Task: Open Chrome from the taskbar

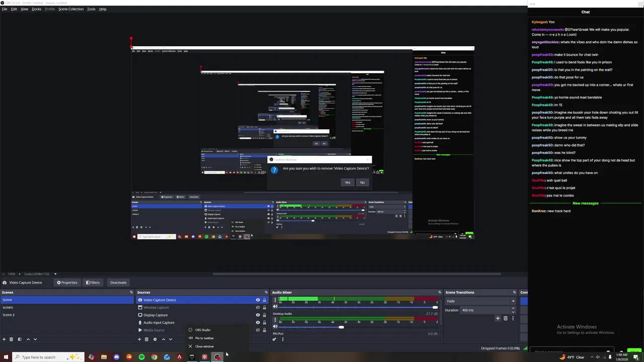Action: click(x=154, y=357)
